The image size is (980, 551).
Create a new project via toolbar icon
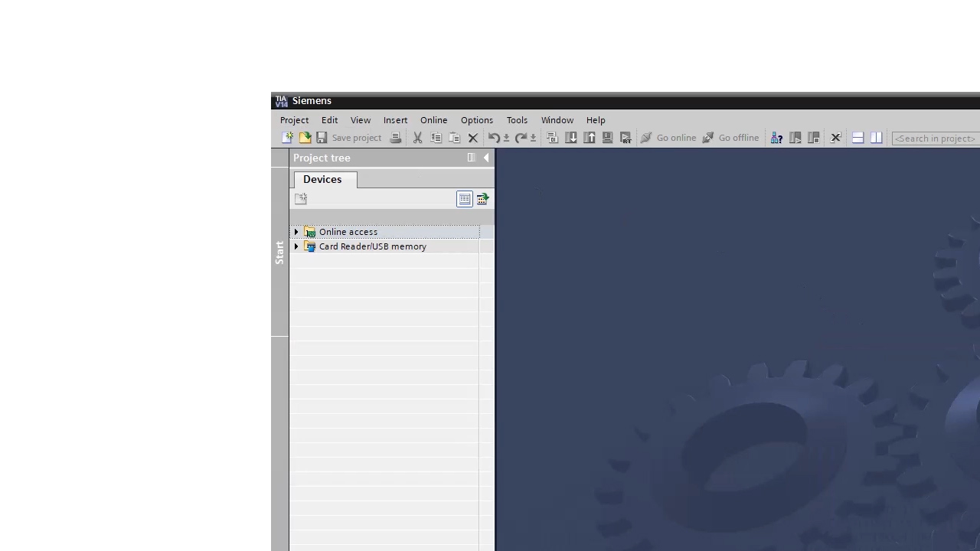point(288,137)
